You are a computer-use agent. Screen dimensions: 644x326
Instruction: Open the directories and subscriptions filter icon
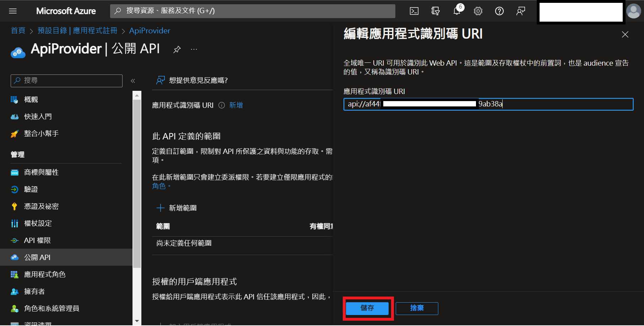point(435,11)
